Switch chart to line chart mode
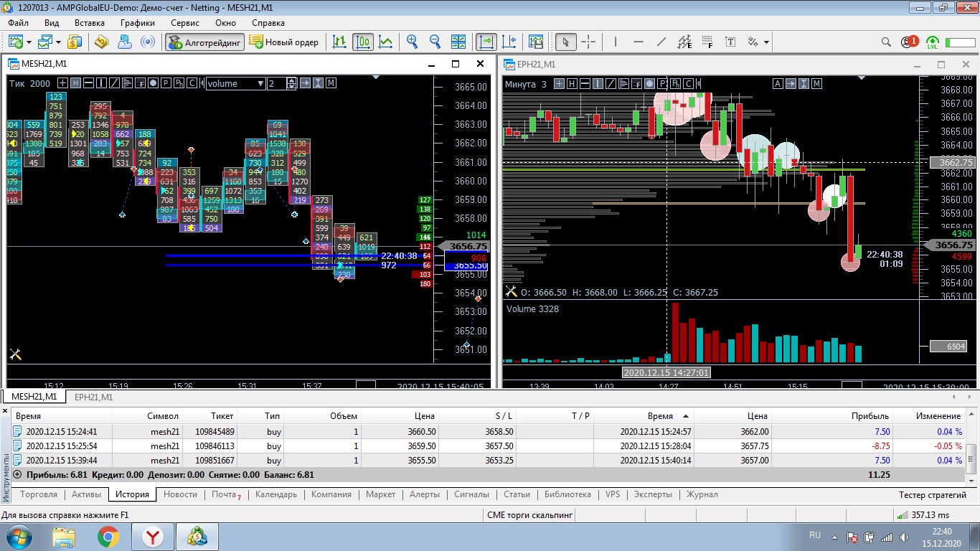 click(386, 42)
